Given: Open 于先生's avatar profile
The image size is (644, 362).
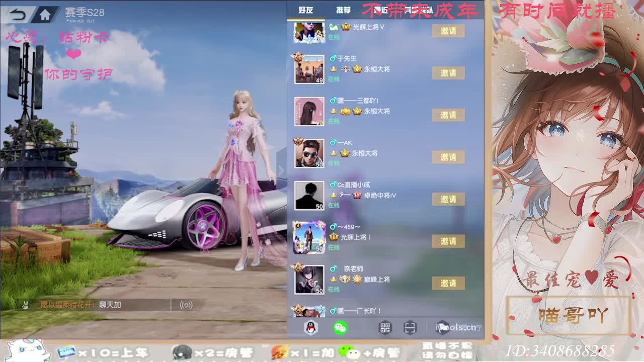Looking at the screenshot, I should (x=309, y=69).
